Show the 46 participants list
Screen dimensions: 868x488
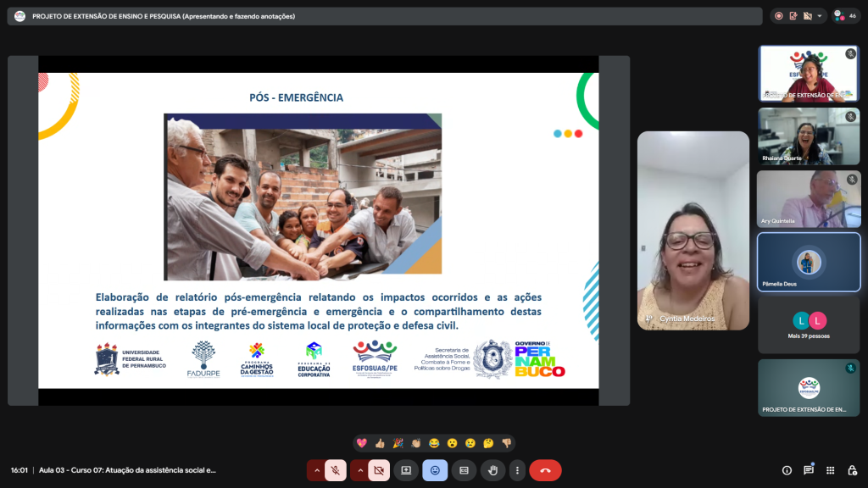(x=844, y=16)
